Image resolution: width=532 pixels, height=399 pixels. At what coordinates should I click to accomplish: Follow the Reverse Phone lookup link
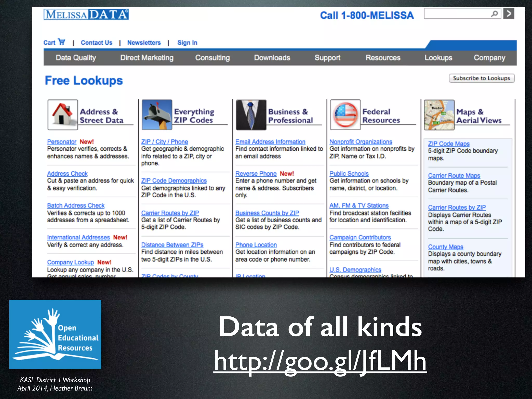256,174
